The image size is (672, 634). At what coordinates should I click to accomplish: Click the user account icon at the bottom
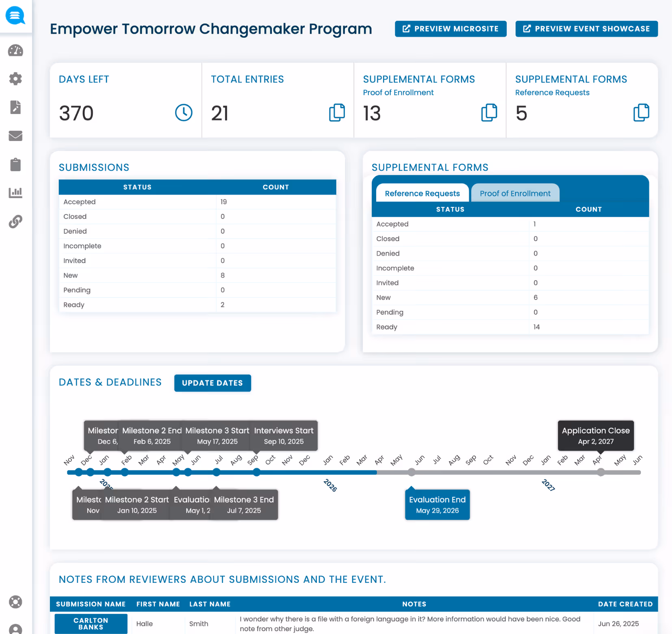point(15,628)
